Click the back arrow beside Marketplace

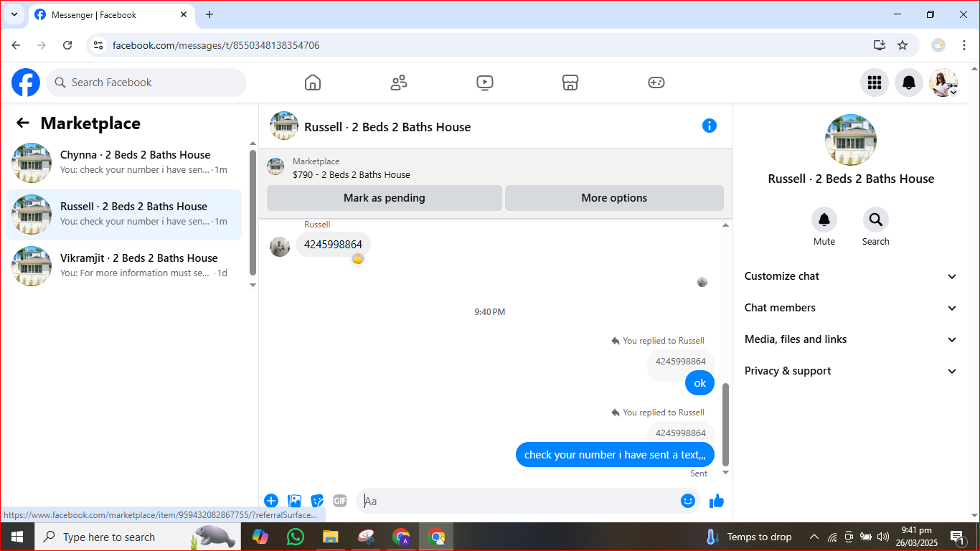coord(23,123)
